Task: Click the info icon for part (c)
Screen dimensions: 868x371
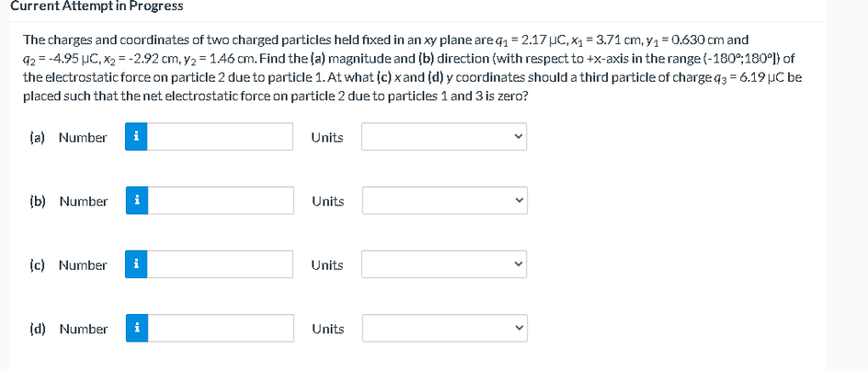Action: point(136,264)
